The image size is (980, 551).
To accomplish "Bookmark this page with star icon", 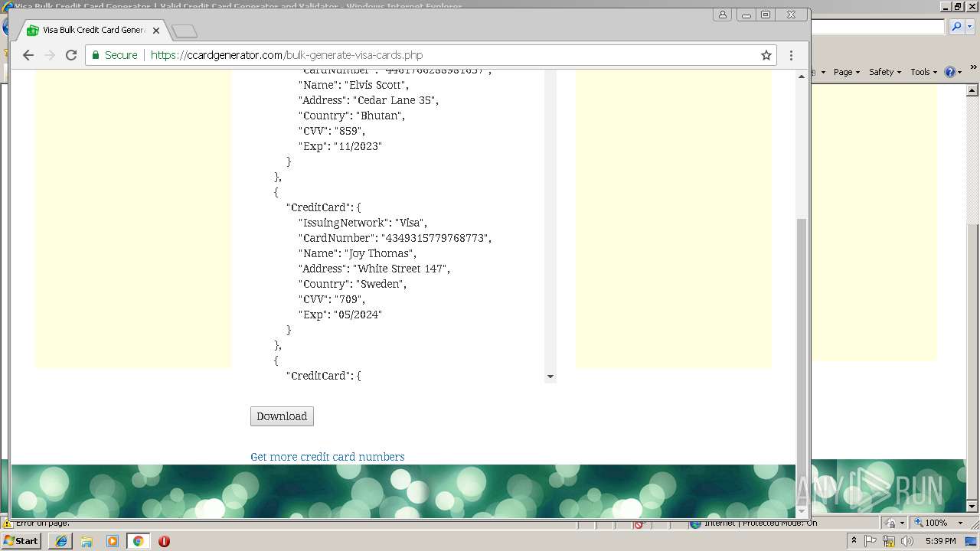I will [766, 55].
